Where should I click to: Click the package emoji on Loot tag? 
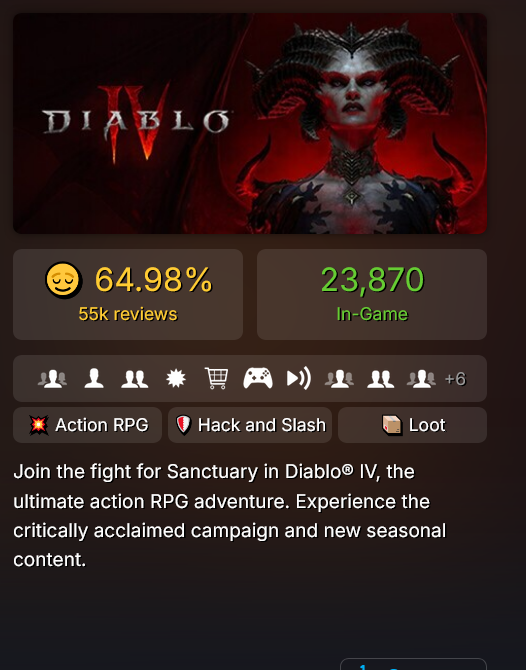tap(392, 425)
